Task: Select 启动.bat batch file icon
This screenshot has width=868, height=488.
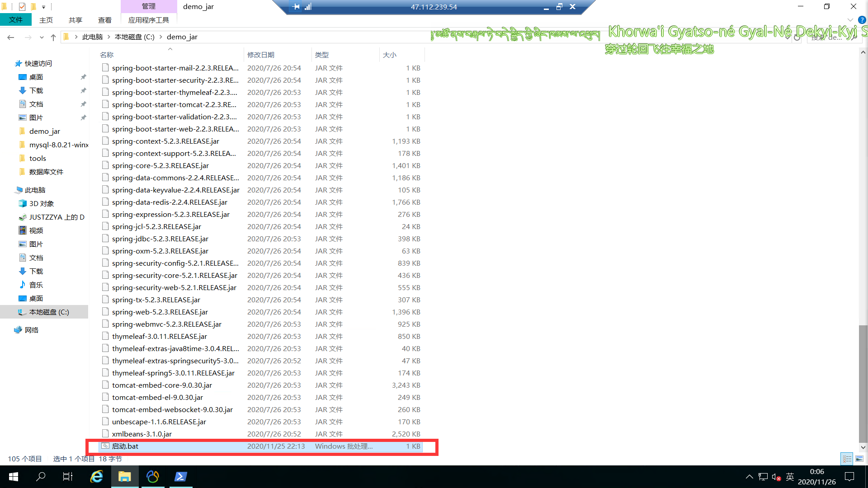Action: (105, 446)
